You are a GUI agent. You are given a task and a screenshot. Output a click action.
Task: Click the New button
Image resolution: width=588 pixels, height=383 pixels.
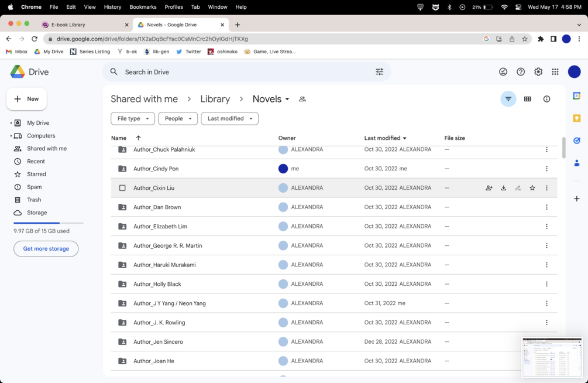coord(27,99)
